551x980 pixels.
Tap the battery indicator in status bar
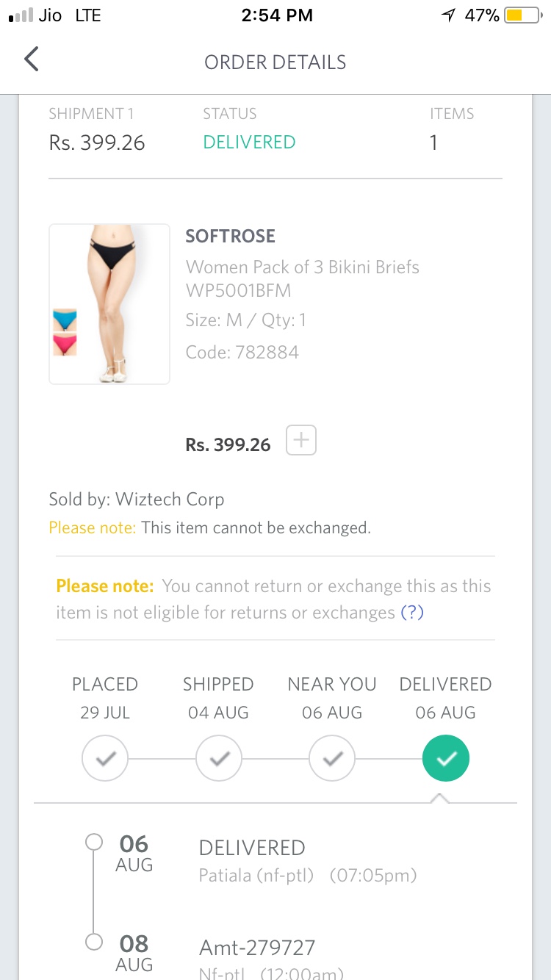[x=523, y=15]
